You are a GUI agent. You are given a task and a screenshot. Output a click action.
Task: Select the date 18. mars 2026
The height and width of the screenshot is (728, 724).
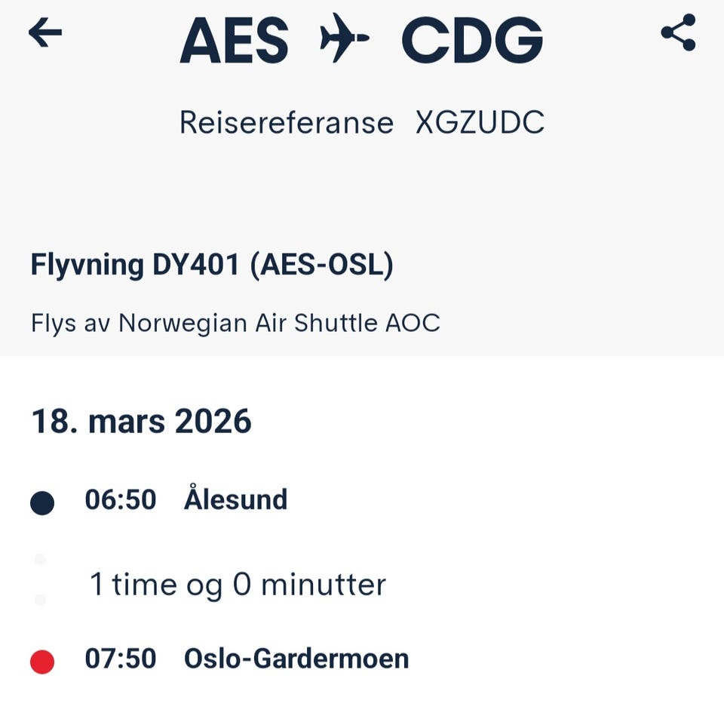[141, 421]
